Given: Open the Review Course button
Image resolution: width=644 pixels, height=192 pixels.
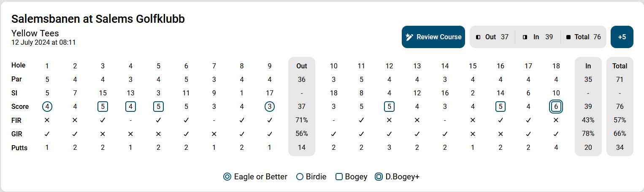Looking at the screenshot, I should (x=433, y=37).
